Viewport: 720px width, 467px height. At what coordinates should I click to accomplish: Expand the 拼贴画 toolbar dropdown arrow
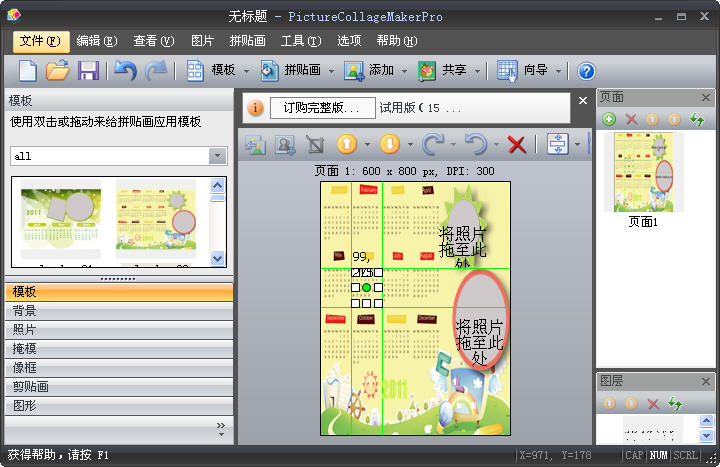point(331,72)
